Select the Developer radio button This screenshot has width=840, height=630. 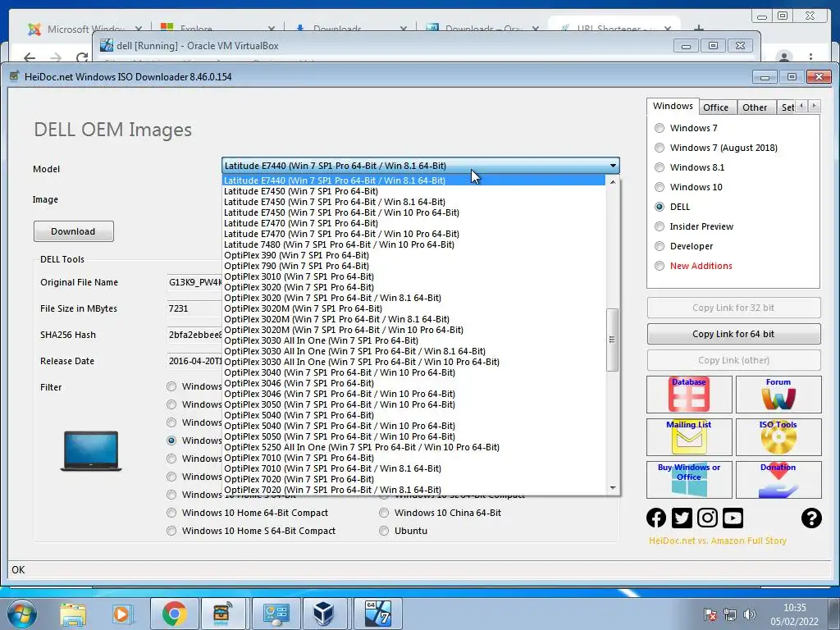pos(660,246)
